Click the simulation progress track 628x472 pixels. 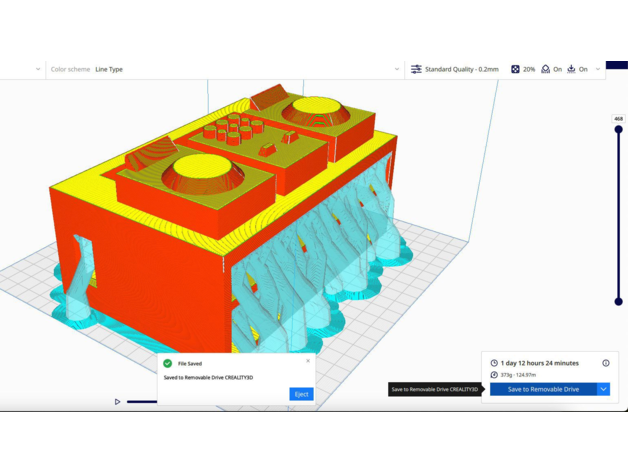coord(142,402)
